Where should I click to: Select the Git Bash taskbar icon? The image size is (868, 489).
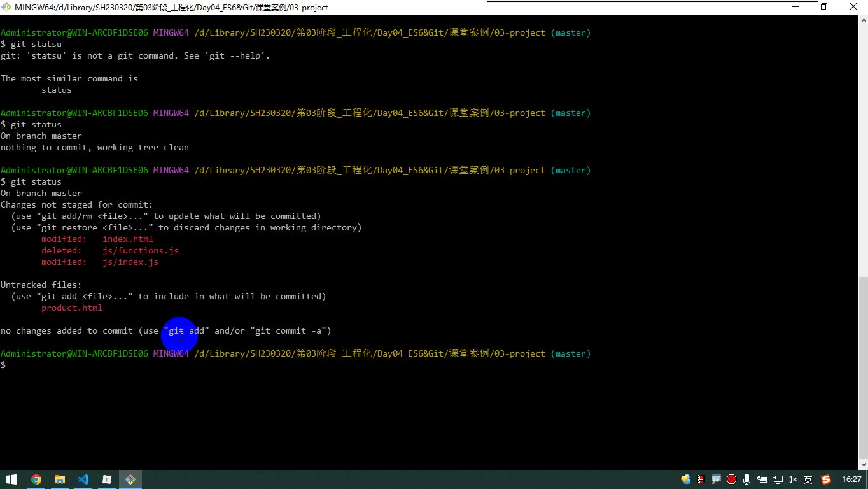[x=130, y=479]
